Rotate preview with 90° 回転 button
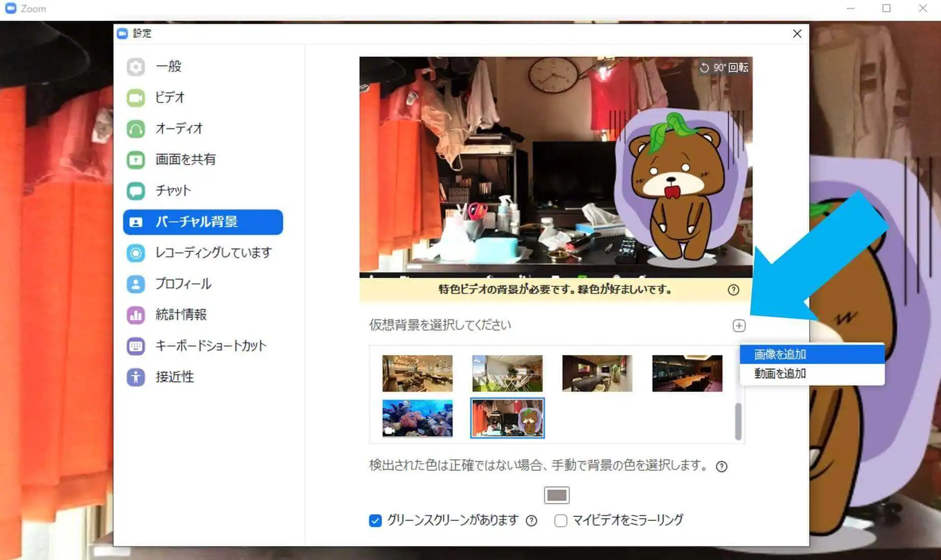 click(723, 68)
